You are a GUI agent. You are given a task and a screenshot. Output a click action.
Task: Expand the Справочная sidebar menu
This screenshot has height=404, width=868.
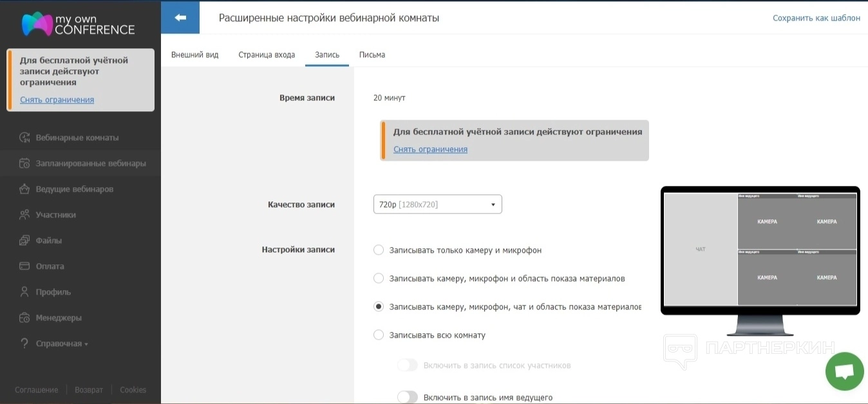59,344
